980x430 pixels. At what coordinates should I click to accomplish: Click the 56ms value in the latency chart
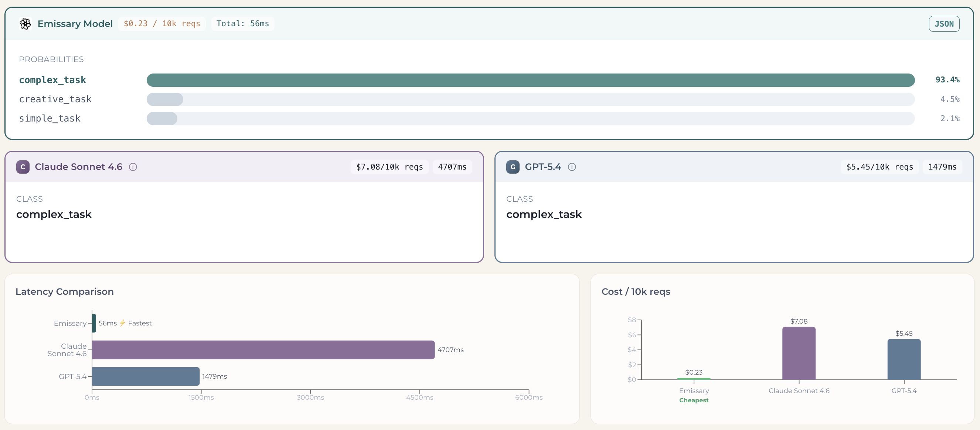pyautogui.click(x=108, y=323)
